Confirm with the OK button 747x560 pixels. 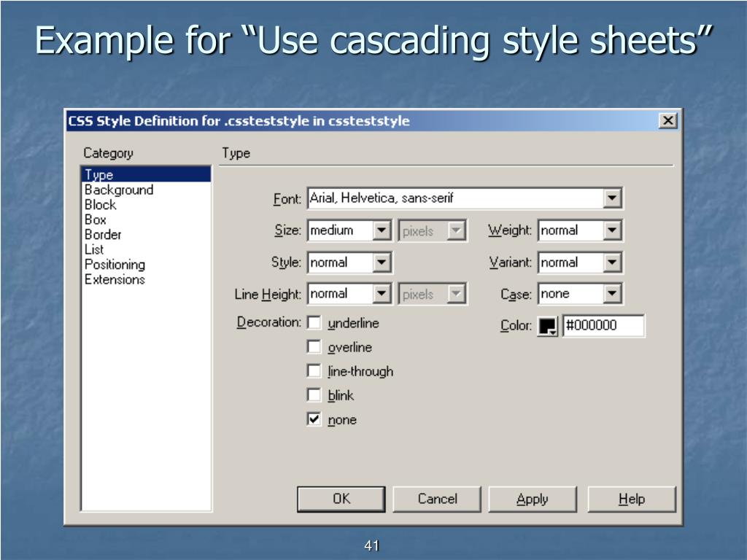coord(341,499)
